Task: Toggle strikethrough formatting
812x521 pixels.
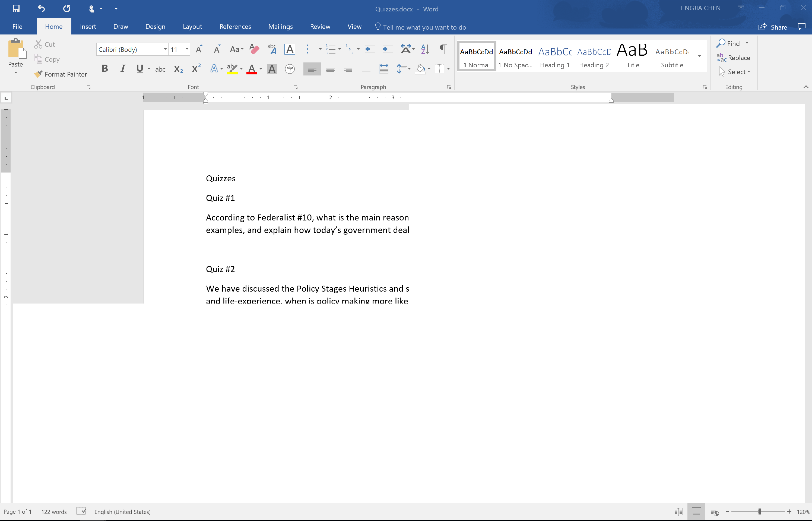Action: [x=160, y=69]
